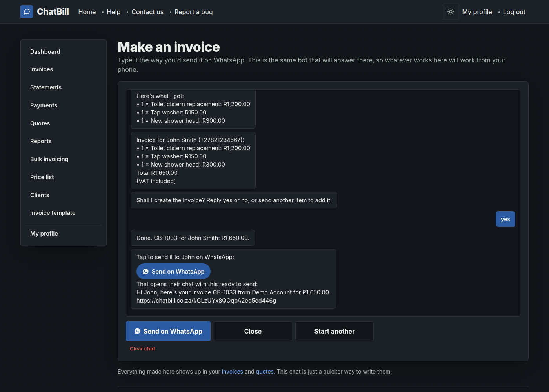Open Dashboard in the sidebar

coord(64,52)
